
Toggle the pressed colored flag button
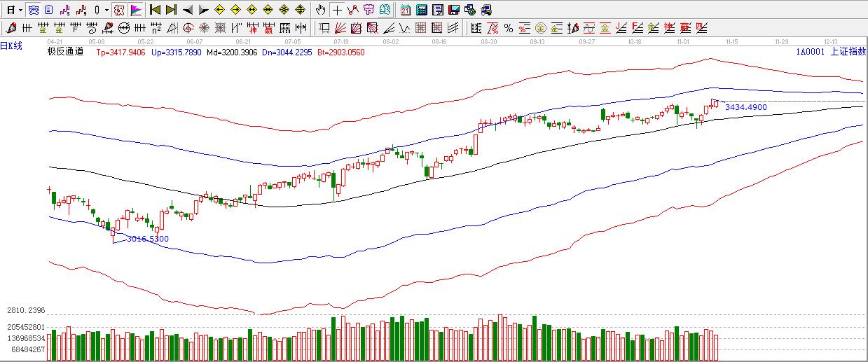[x=136, y=10]
